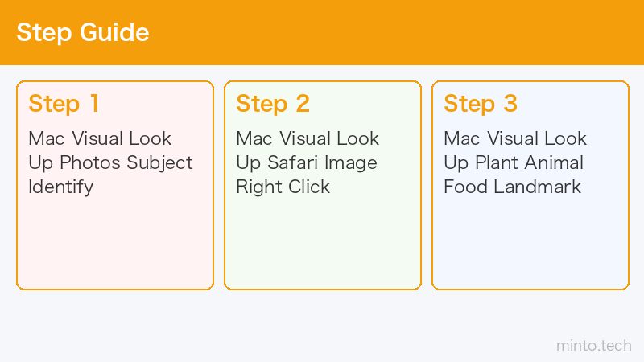
Task: Click the Step Guide header title
Action: tap(83, 32)
